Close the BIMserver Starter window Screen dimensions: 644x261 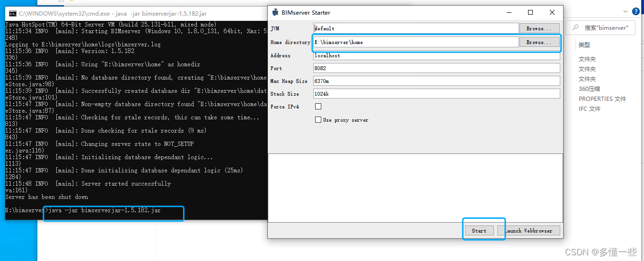point(552,12)
